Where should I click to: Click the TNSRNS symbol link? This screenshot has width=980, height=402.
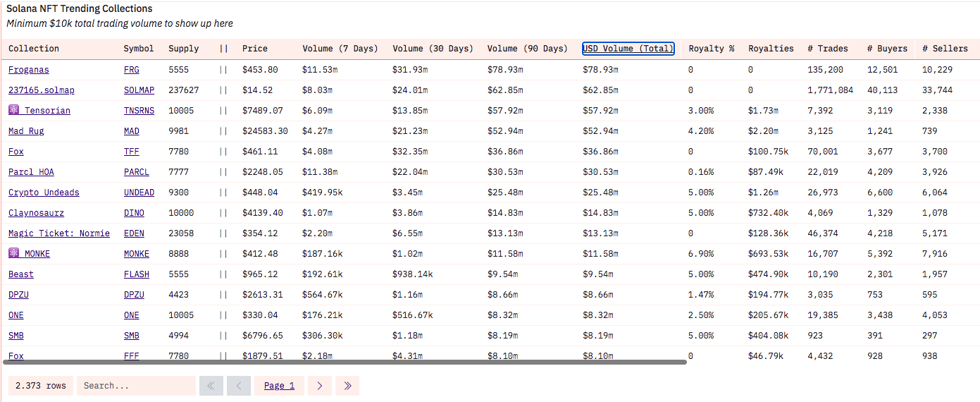click(139, 111)
